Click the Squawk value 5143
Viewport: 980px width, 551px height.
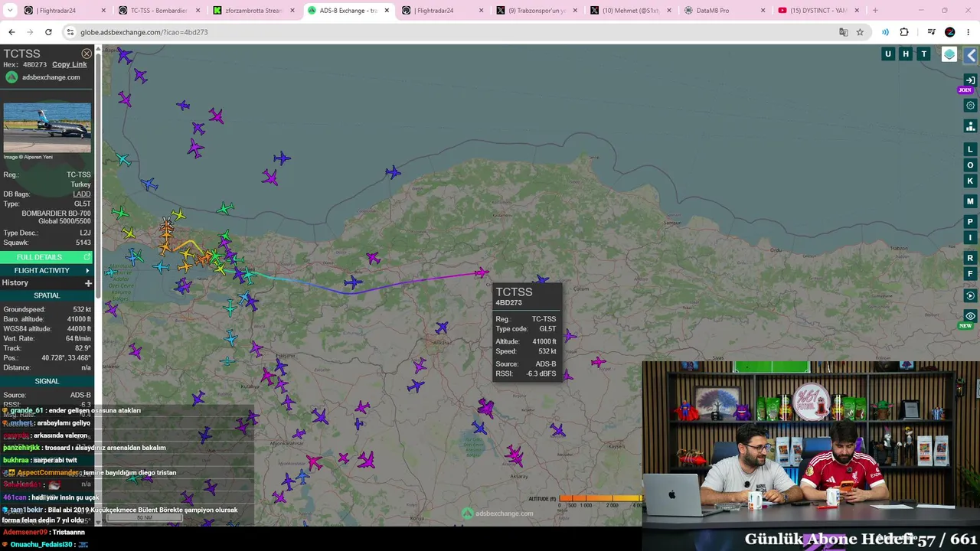83,243
